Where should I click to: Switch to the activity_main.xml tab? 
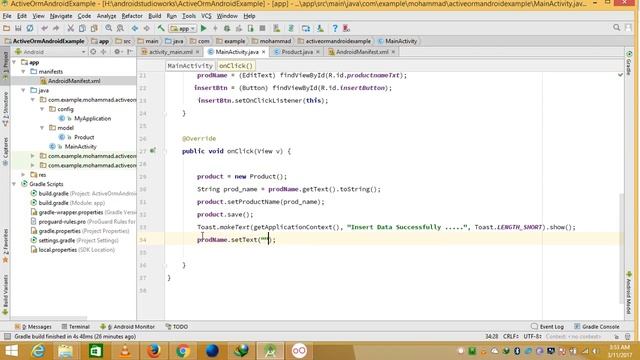[171, 52]
